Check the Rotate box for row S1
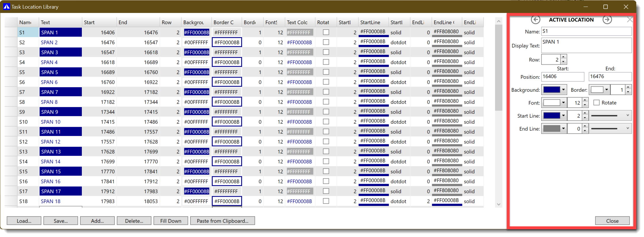Image resolution: width=644 pixels, height=237 pixels. pyautogui.click(x=326, y=32)
